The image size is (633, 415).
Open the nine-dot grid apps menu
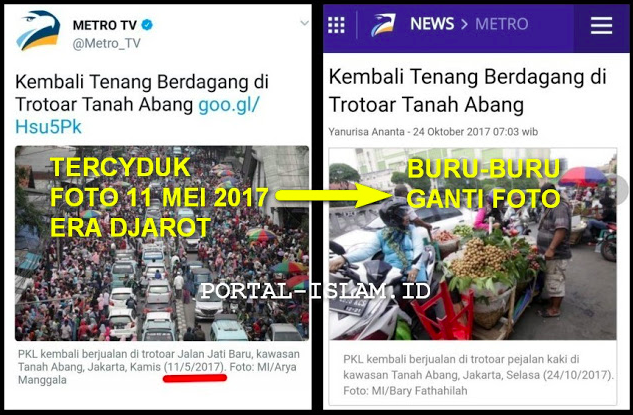pos(336,25)
